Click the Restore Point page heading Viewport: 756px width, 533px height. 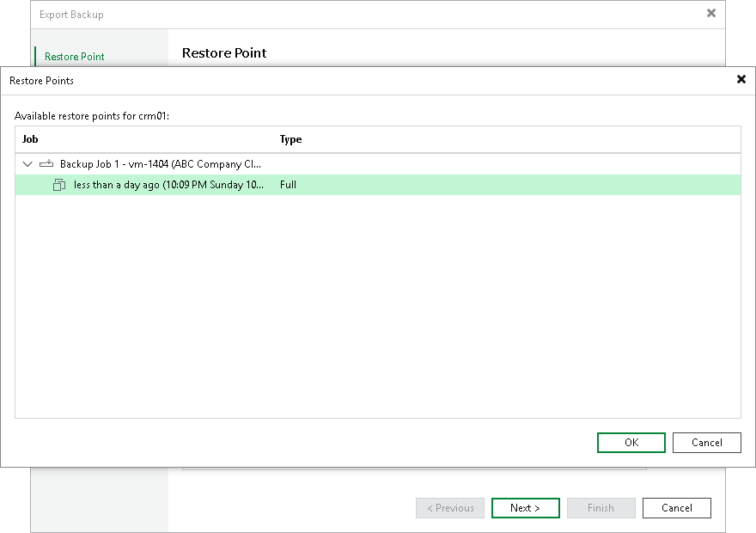[223, 52]
